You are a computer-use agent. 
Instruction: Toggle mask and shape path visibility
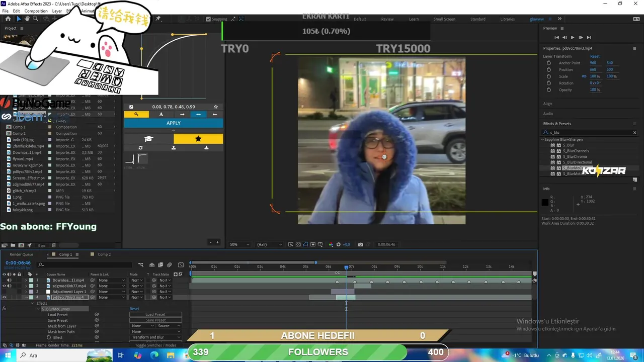pyautogui.click(x=305, y=244)
